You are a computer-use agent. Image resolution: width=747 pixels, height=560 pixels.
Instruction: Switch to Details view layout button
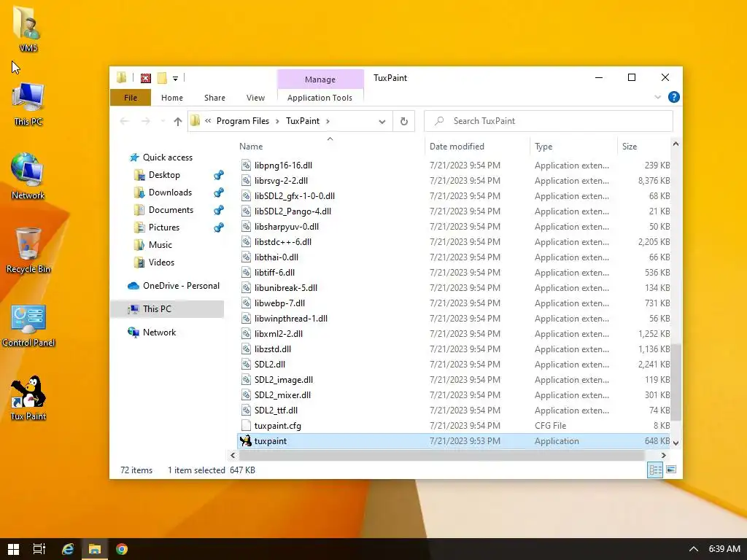click(x=655, y=470)
